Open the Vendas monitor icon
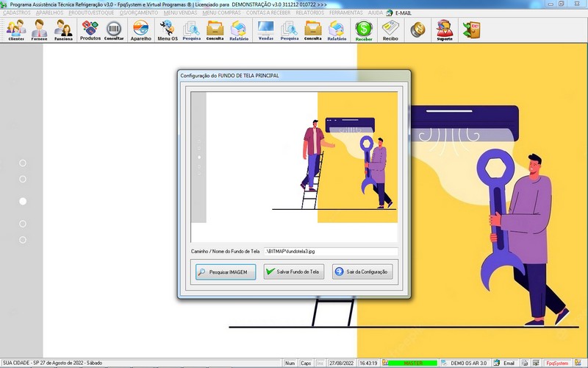588x368 pixels. (266, 30)
